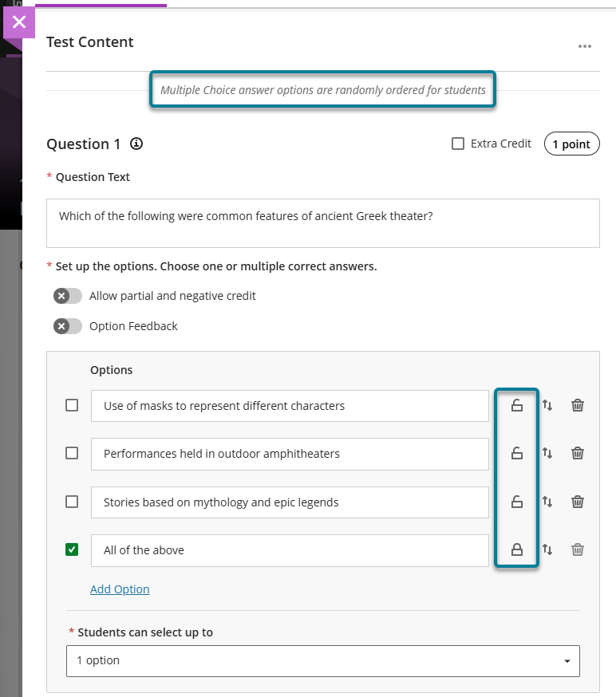Turn on Option Feedback
The image size is (616, 697).
coord(68,325)
